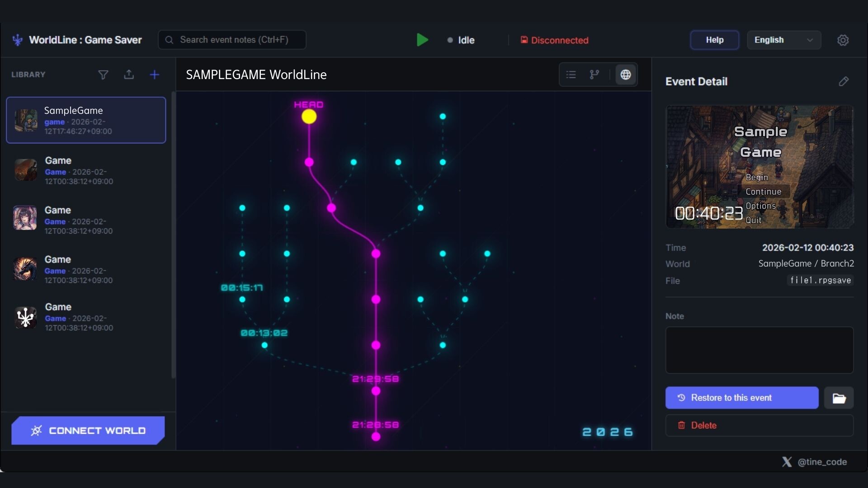Click the Note text box
Screen dimensions: 868x488
pos(759,350)
